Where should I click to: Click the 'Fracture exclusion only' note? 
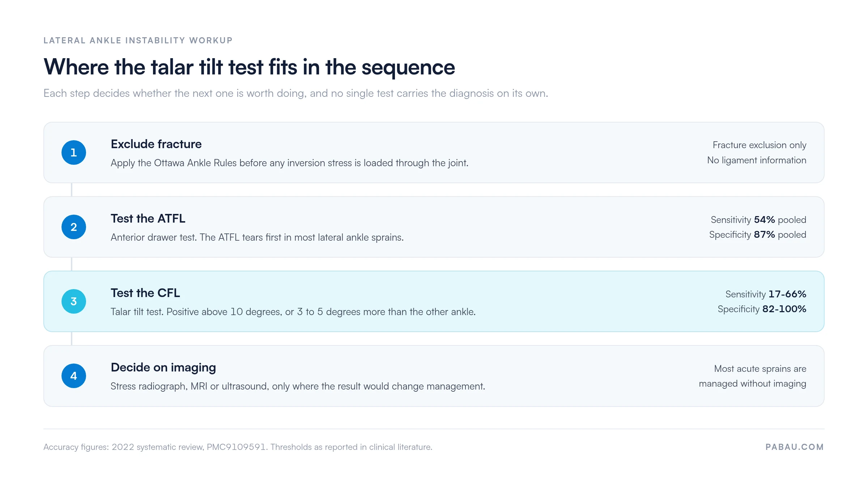759,145
